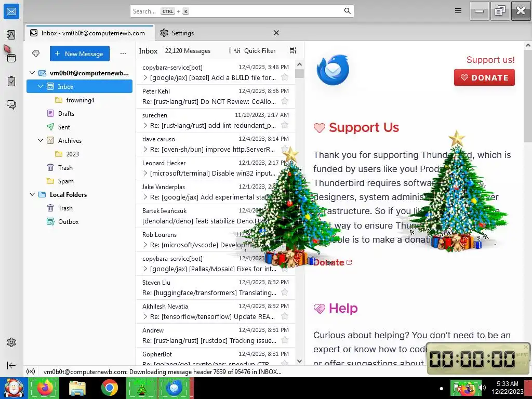This screenshot has width=532, height=399.
Task: Open the 2023 archive folder
Action: [x=72, y=154]
